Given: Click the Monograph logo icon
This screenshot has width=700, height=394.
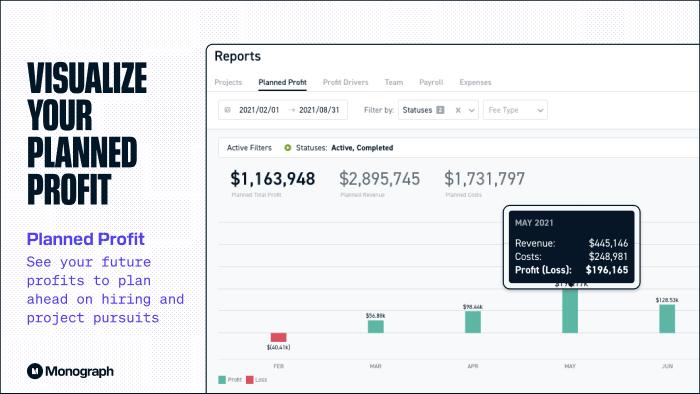Looking at the screenshot, I should (35, 371).
